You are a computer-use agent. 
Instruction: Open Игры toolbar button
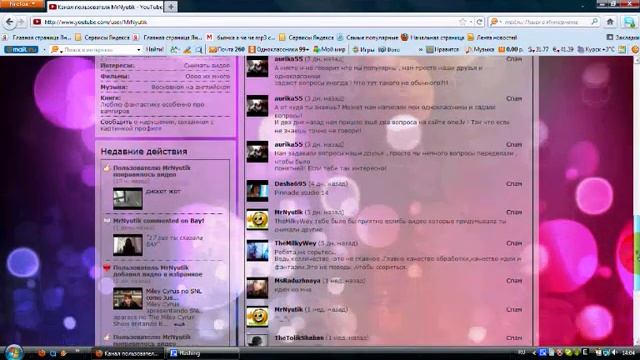click(363, 49)
